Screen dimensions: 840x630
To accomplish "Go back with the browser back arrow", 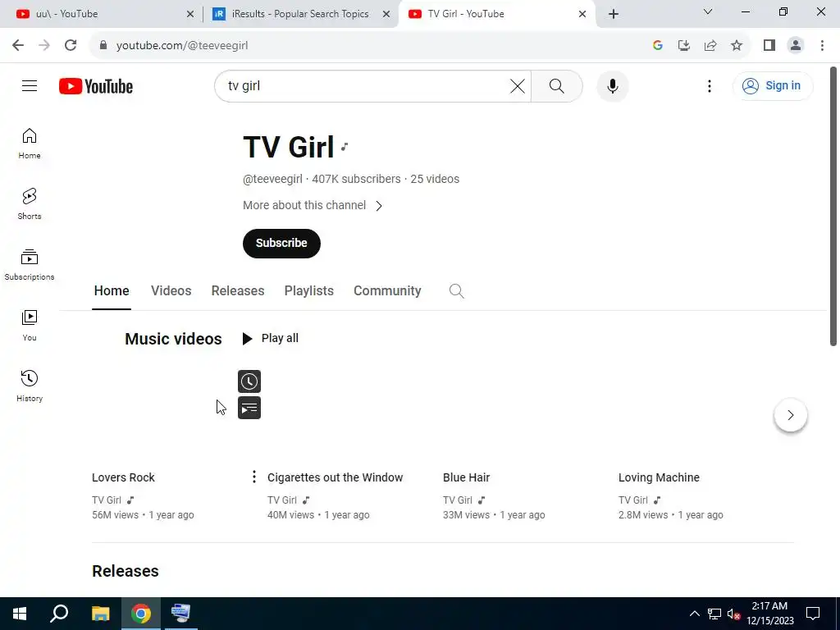I will (18, 46).
